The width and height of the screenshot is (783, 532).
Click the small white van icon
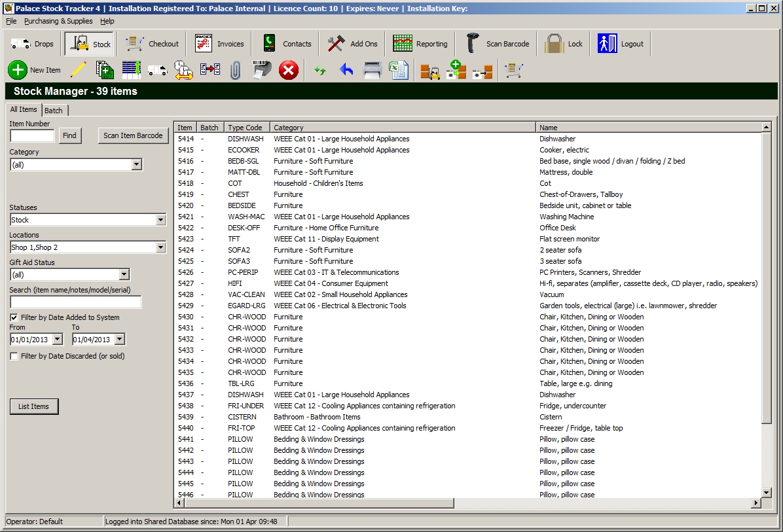[158, 70]
